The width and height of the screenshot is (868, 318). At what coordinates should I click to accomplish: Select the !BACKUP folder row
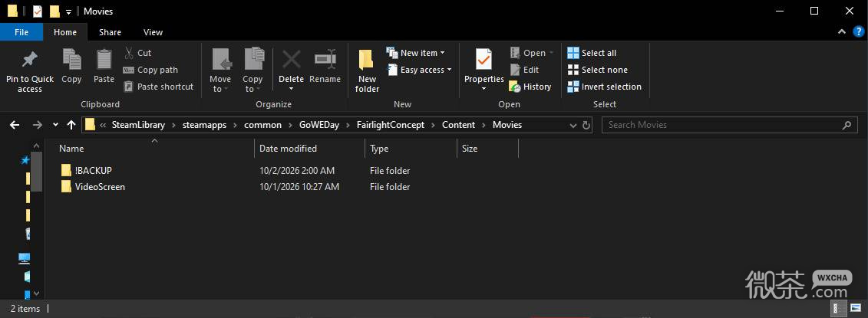[x=288, y=170]
